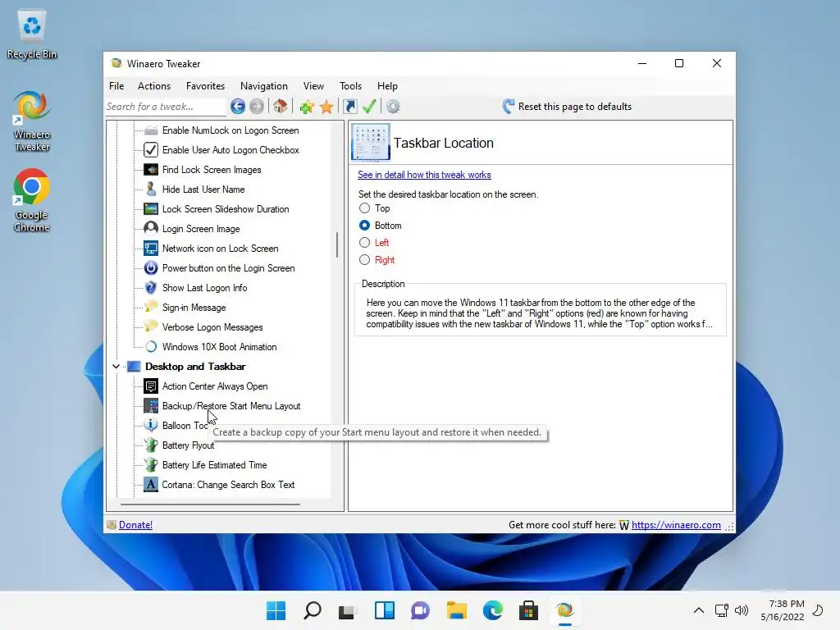Open the https://winaero.com link

pos(676,525)
